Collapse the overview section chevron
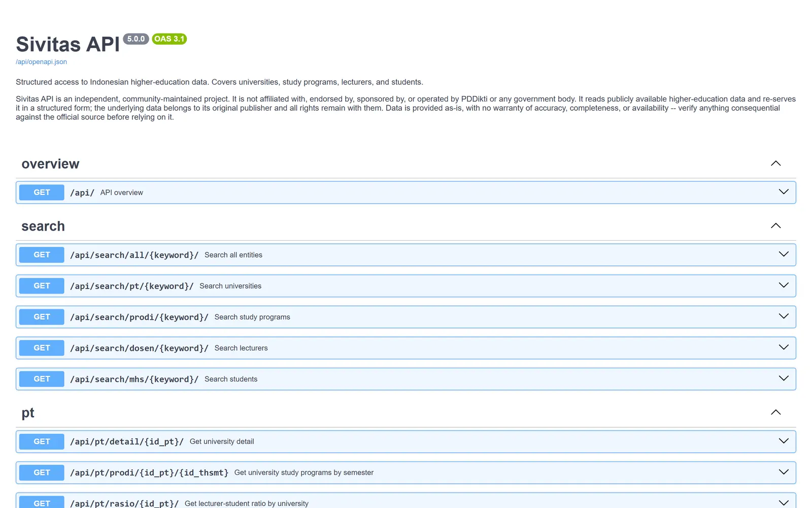The width and height of the screenshot is (812, 508). click(775, 164)
